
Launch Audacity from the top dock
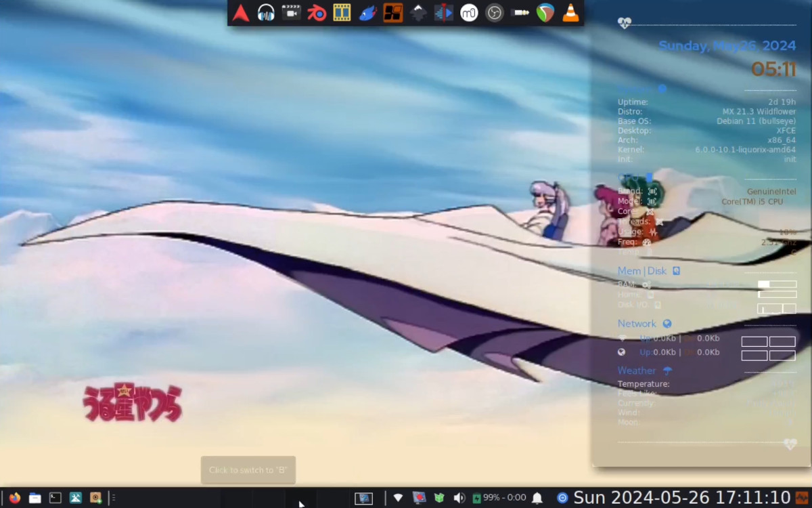point(266,13)
